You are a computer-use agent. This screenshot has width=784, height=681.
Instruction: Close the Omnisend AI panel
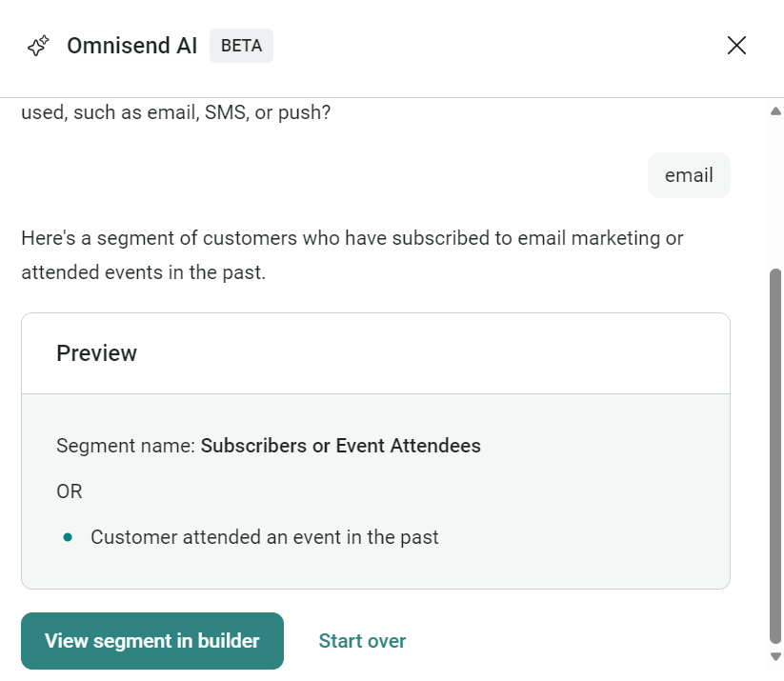(x=736, y=45)
